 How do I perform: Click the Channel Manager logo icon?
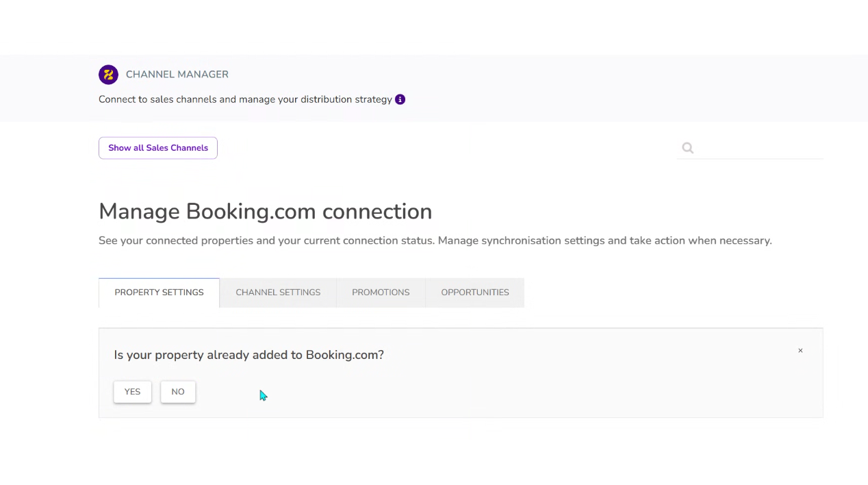[x=108, y=75]
